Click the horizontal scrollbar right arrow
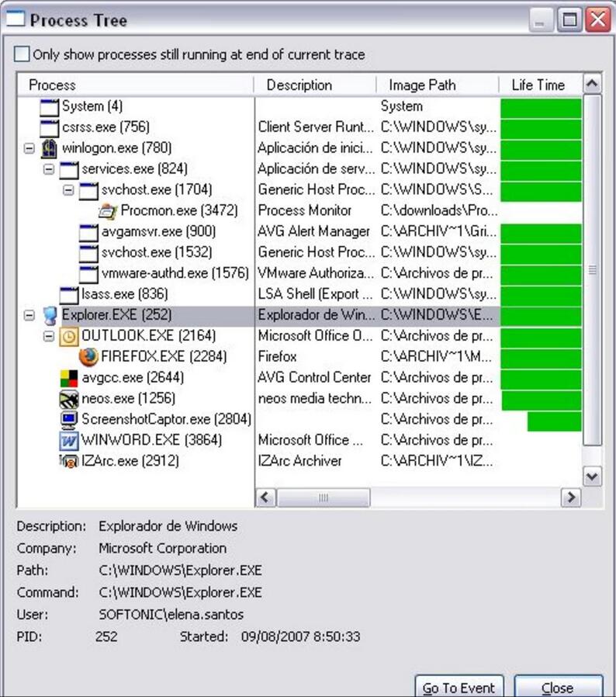This screenshot has width=616, height=697. click(571, 498)
